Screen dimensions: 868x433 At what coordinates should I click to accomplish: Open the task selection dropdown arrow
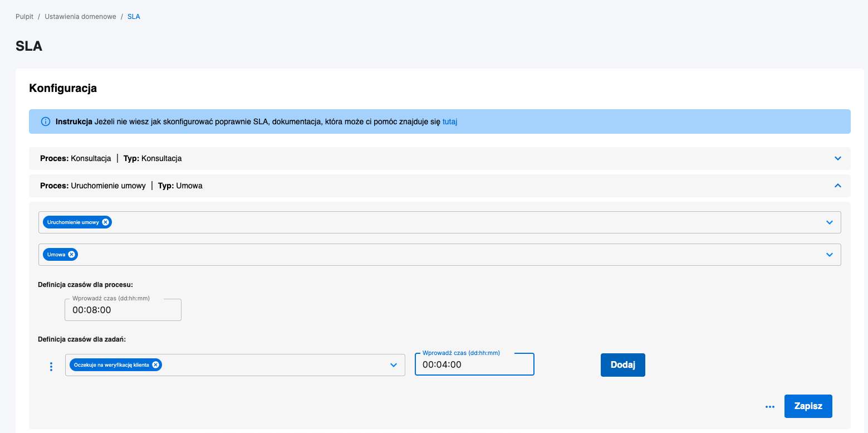[394, 365]
